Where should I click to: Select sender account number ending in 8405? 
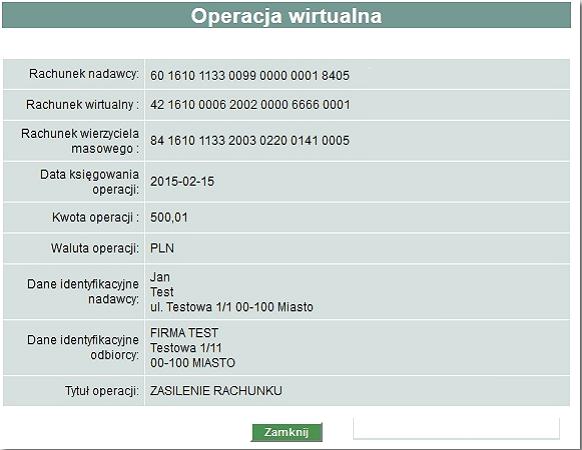click(x=250, y=75)
